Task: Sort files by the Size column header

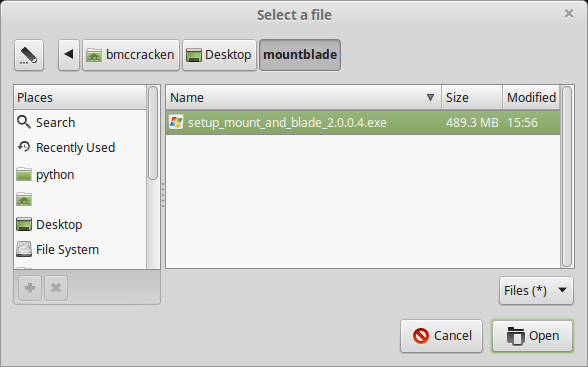Action: (472, 97)
